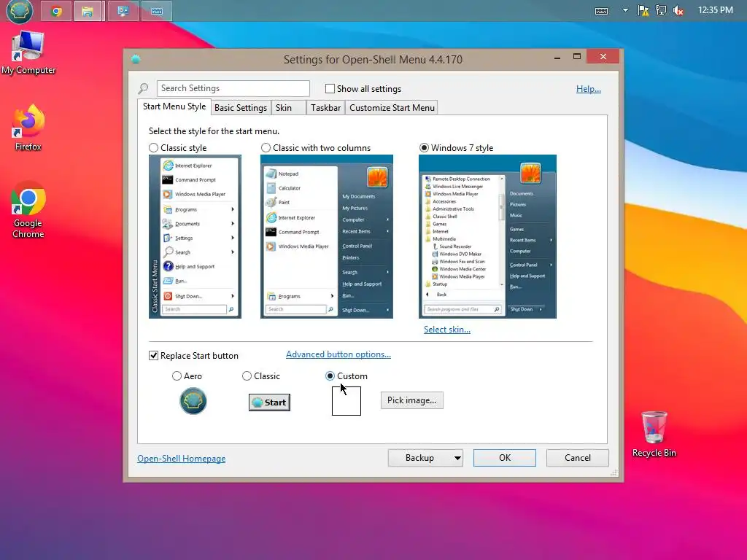Click the two-column style preview image

(327, 237)
